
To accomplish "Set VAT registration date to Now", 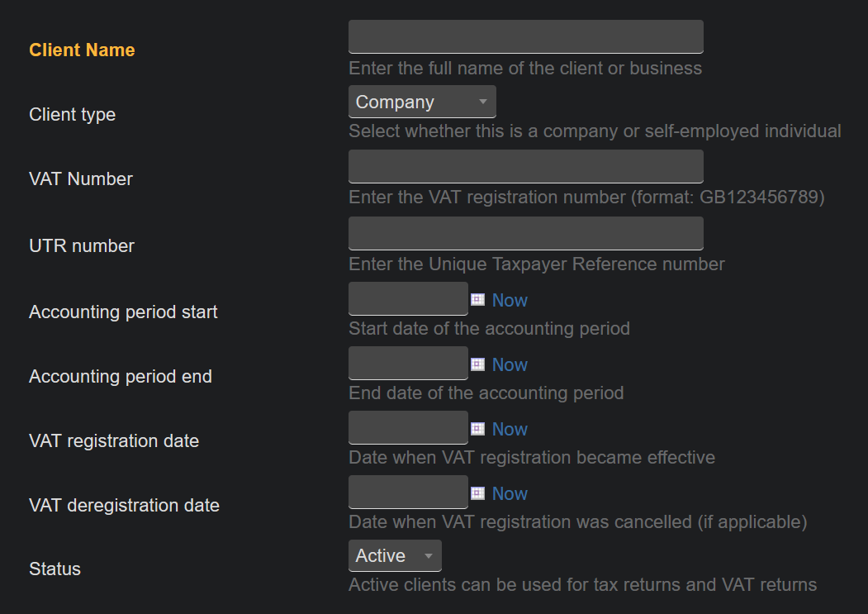I will pos(510,429).
